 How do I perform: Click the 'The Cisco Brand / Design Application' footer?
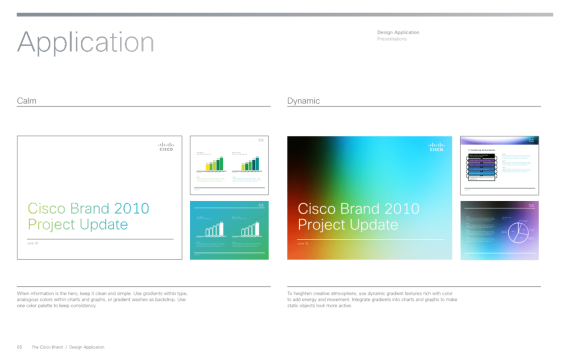point(68,347)
